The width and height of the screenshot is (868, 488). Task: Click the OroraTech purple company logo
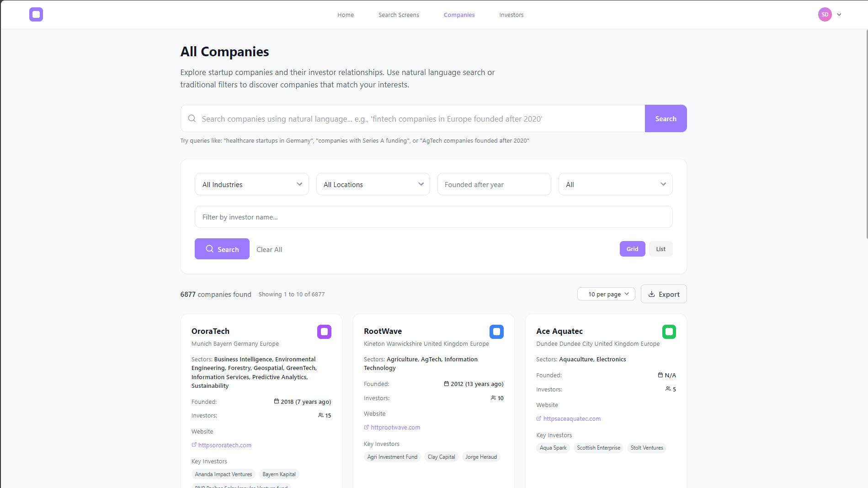[x=324, y=332]
